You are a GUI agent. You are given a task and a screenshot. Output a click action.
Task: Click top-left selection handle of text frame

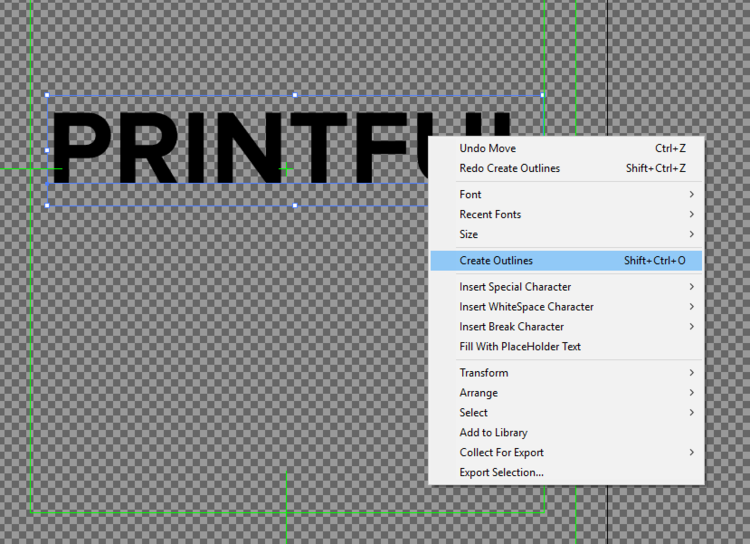47,95
